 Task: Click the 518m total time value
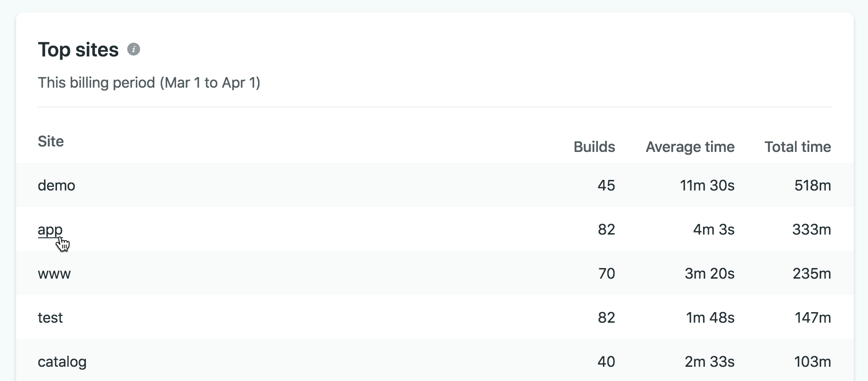point(812,185)
